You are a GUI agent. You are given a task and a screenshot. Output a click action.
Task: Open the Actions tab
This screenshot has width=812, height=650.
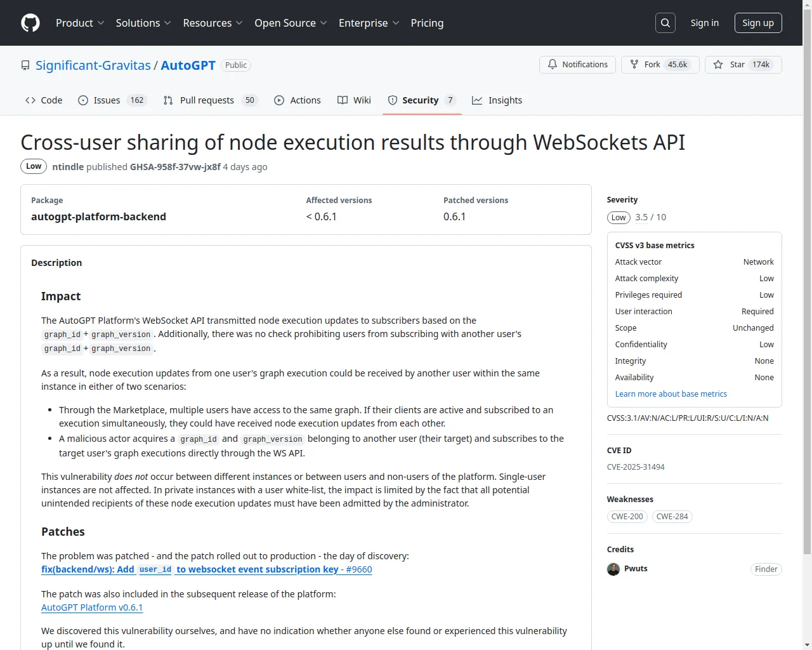[x=298, y=100]
